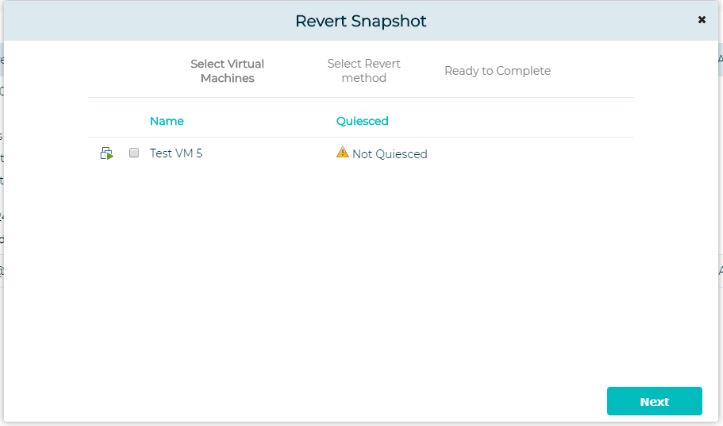Sort by the Name column header

pyautogui.click(x=167, y=121)
